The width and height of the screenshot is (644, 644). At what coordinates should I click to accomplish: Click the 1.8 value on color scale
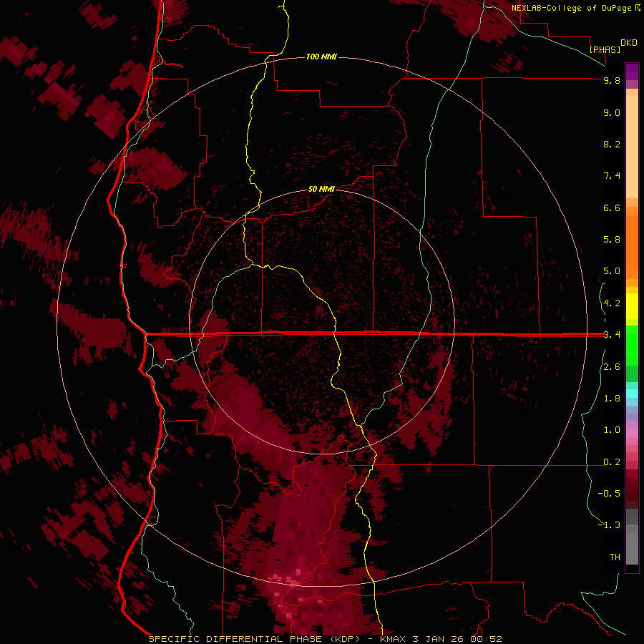pyautogui.click(x=612, y=399)
